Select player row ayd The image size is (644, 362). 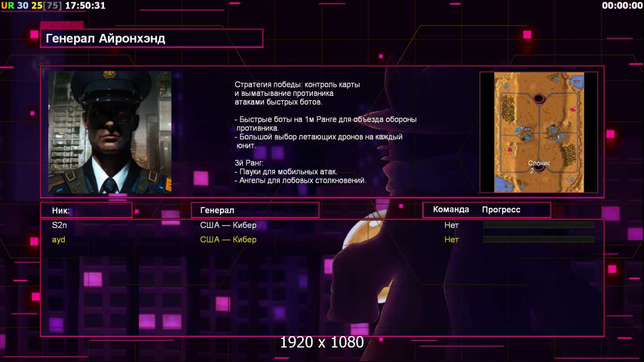pos(322,240)
